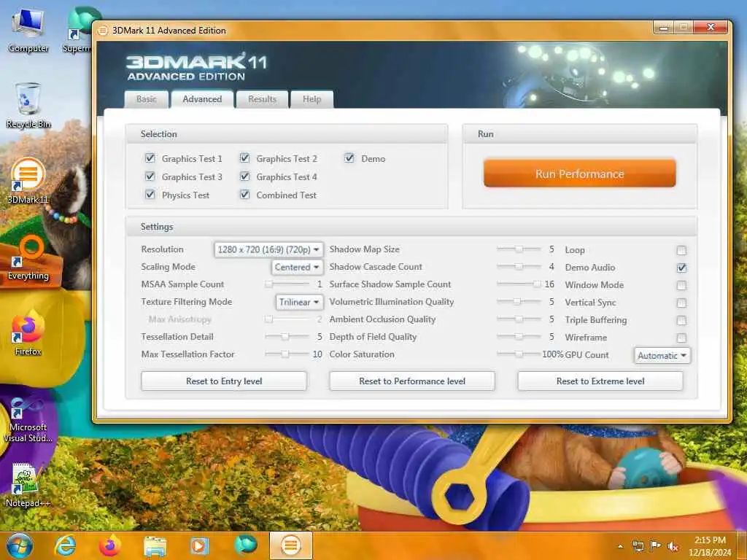Viewport: 747px width, 560px height.
Task: Show hidden tray icons arrow
Action: coord(620,546)
